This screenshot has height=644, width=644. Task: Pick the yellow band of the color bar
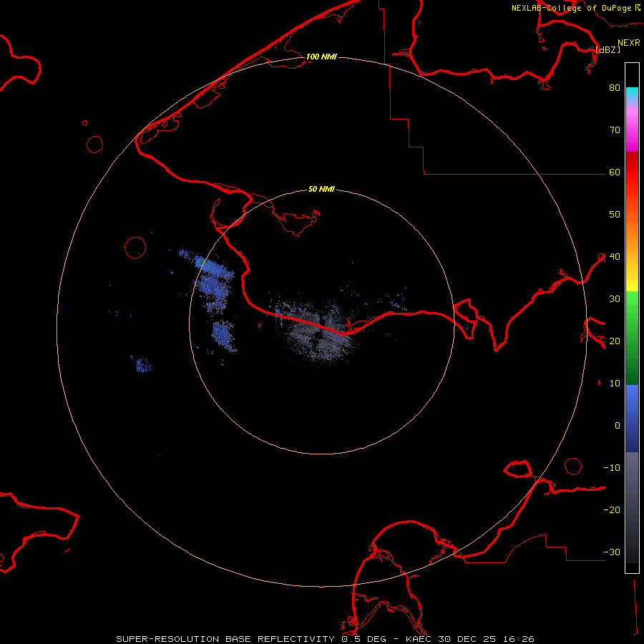click(632, 283)
